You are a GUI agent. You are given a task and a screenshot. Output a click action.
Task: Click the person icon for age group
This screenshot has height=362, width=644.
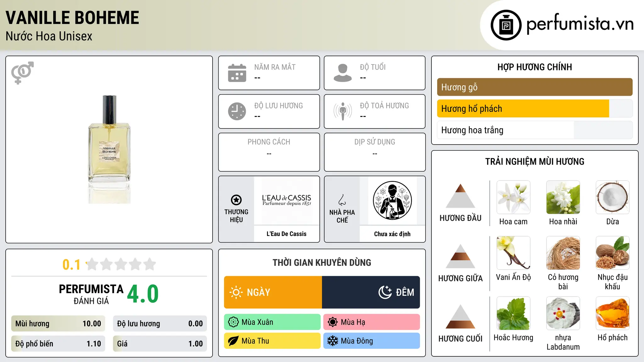click(x=343, y=73)
